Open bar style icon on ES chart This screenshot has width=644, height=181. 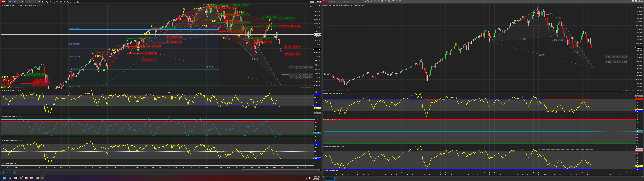tap(43, 2)
